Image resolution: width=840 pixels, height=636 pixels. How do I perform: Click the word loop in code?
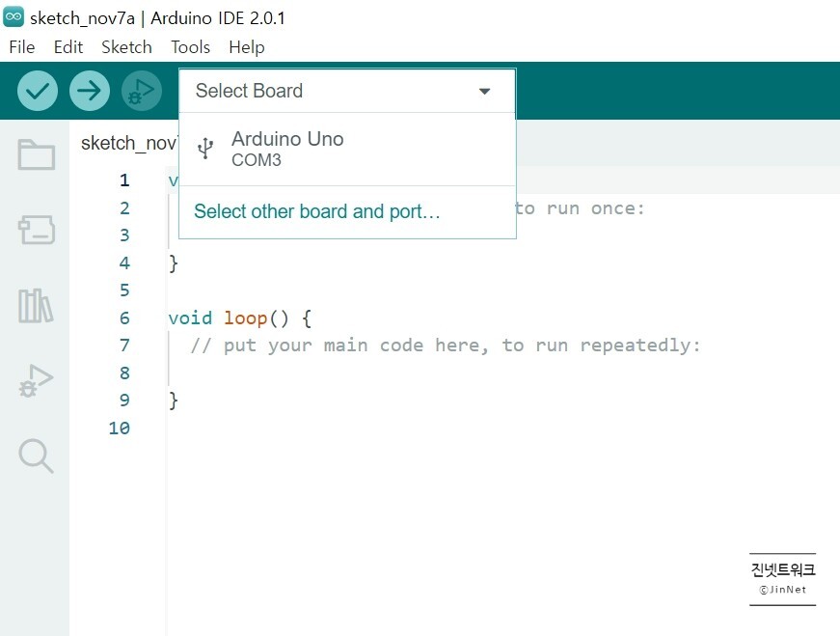coord(245,318)
